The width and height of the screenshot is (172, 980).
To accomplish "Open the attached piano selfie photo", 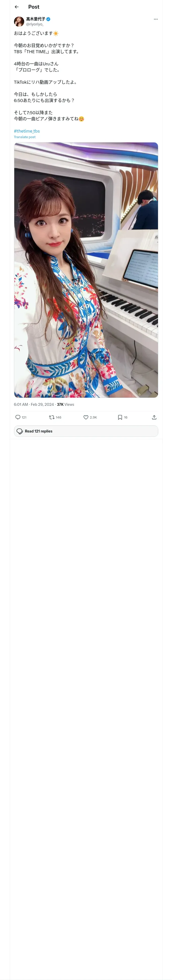I will tap(86, 270).
